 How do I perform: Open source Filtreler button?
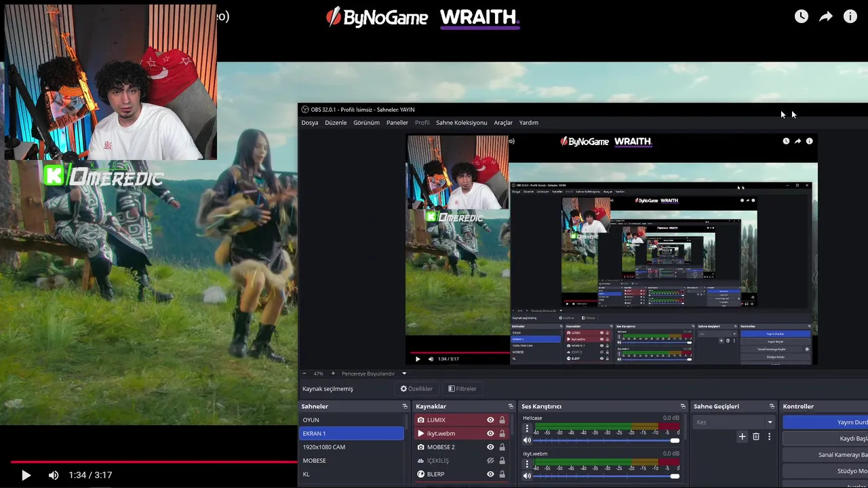tap(462, 389)
